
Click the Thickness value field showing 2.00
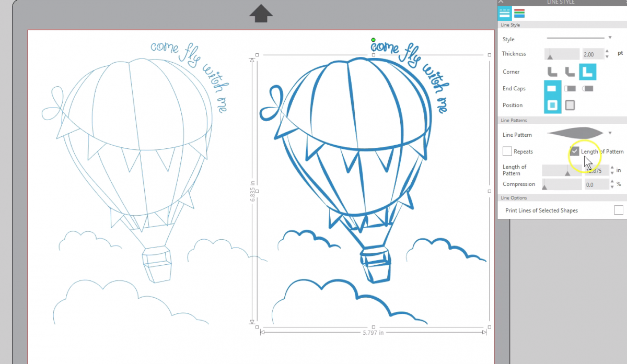[x=593, y=54]
